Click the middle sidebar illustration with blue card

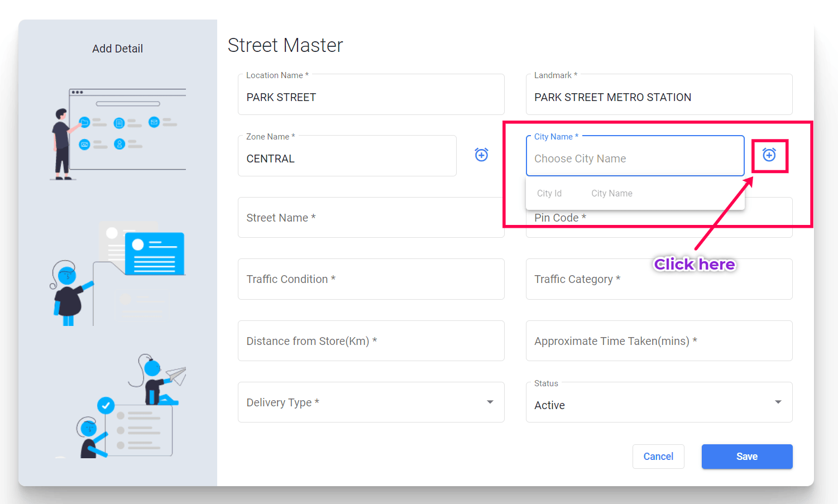[118, 273]
